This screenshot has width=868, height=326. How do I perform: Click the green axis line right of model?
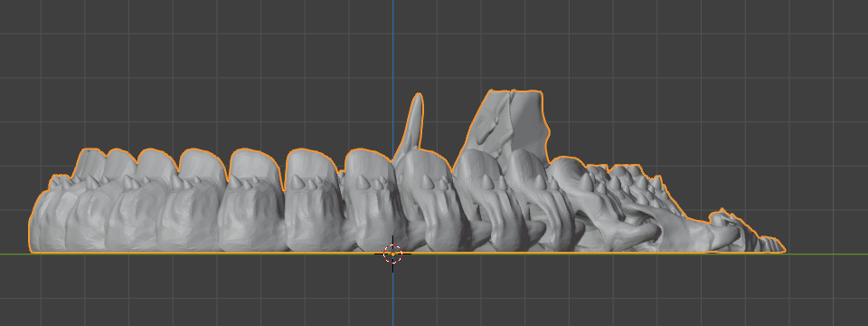click(x=826, y=254)
